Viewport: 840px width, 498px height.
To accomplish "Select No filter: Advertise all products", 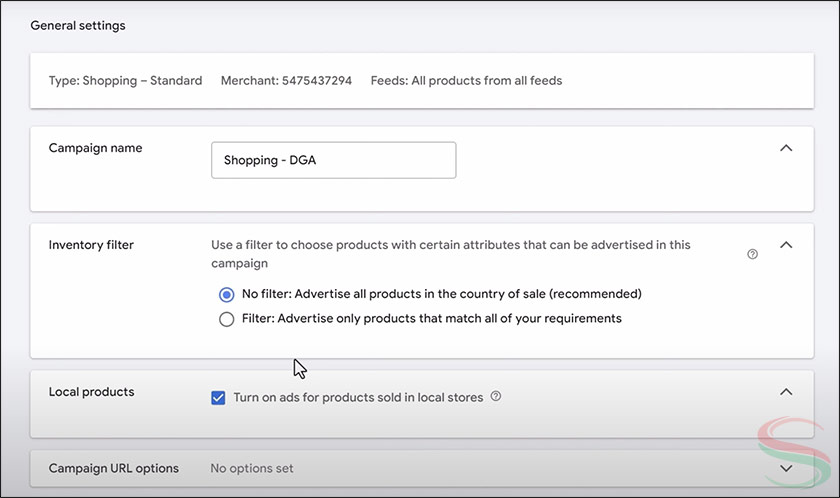I will coord(226,294).
